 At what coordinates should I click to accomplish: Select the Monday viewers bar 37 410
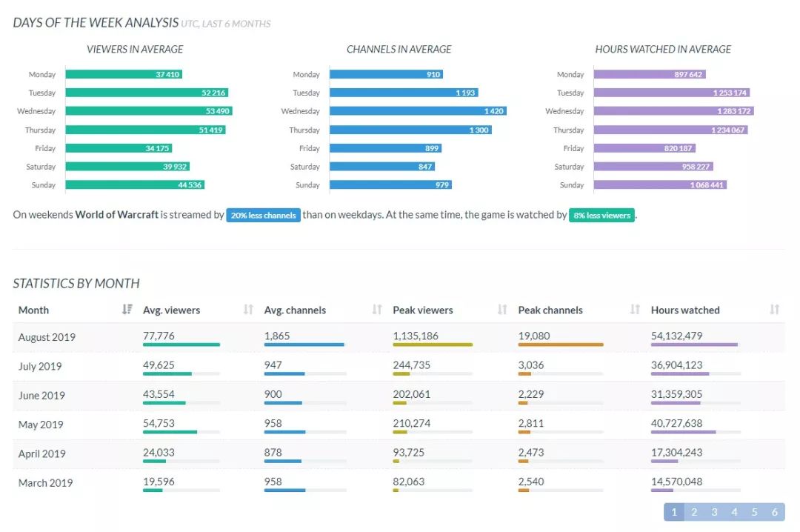pos(124,74)
